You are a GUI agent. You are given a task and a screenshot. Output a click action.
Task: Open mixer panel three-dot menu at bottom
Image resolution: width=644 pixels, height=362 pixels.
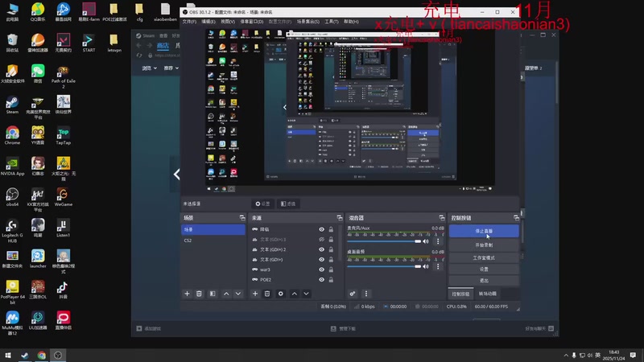366,294
